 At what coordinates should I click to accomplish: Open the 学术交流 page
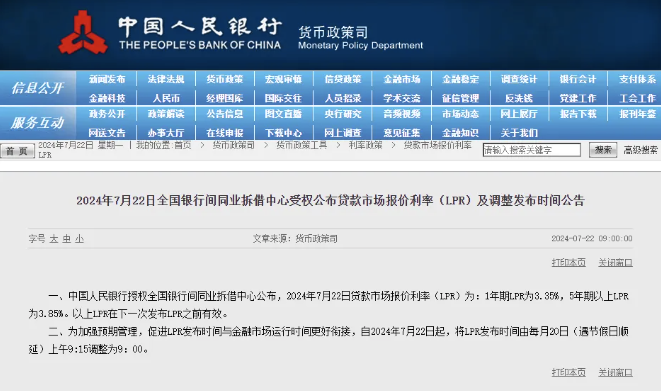(x=402, y=98)
